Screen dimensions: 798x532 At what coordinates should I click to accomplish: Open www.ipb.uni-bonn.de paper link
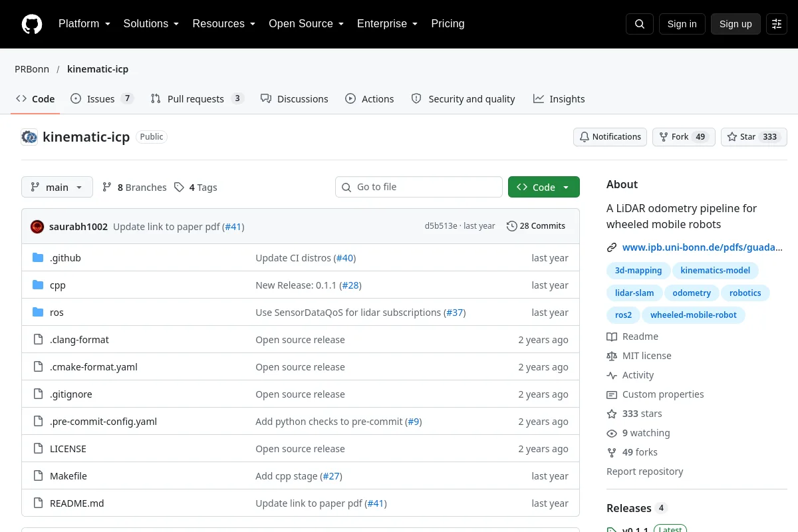[702, 247]
